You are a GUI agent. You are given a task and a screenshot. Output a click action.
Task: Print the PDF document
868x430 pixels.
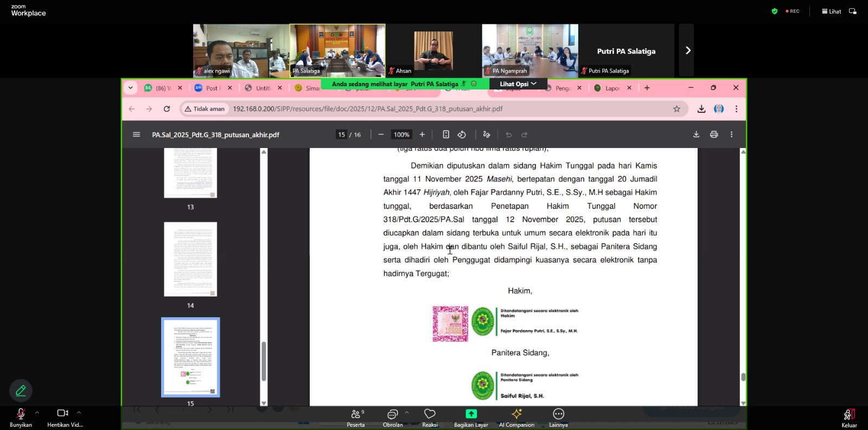pos(713,134)
